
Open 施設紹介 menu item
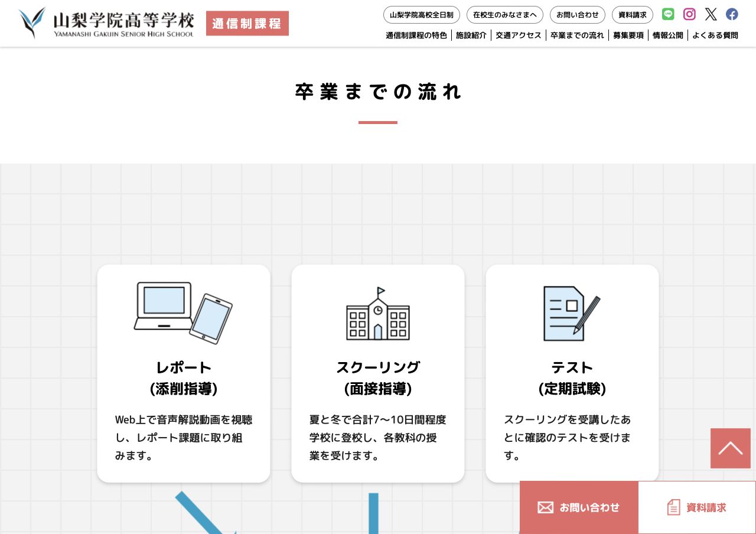point(471,35)
